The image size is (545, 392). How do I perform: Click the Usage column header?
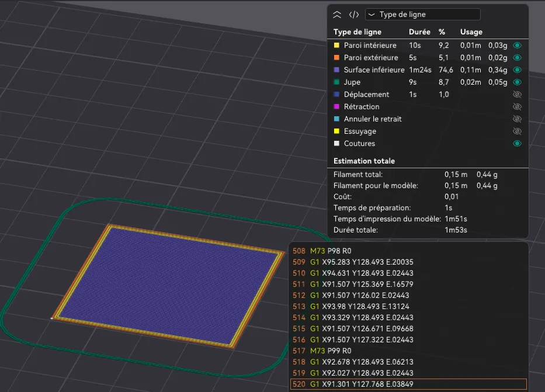(471, 32)
